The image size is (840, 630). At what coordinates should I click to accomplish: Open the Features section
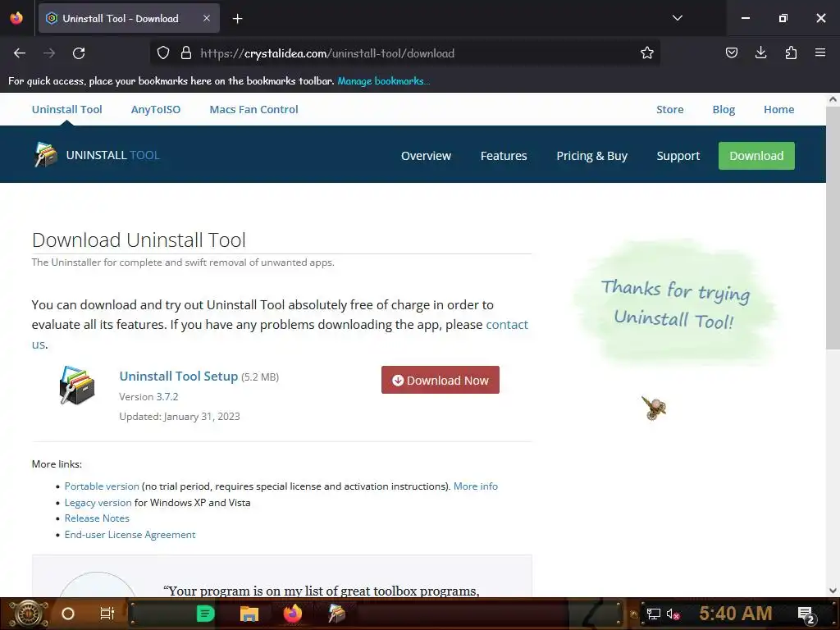coord(504,156)
